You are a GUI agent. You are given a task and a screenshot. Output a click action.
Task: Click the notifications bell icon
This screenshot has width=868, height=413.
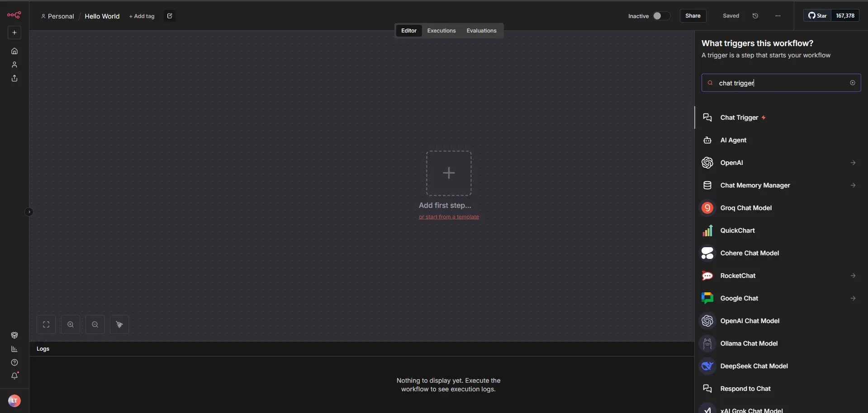click(14, 376)
